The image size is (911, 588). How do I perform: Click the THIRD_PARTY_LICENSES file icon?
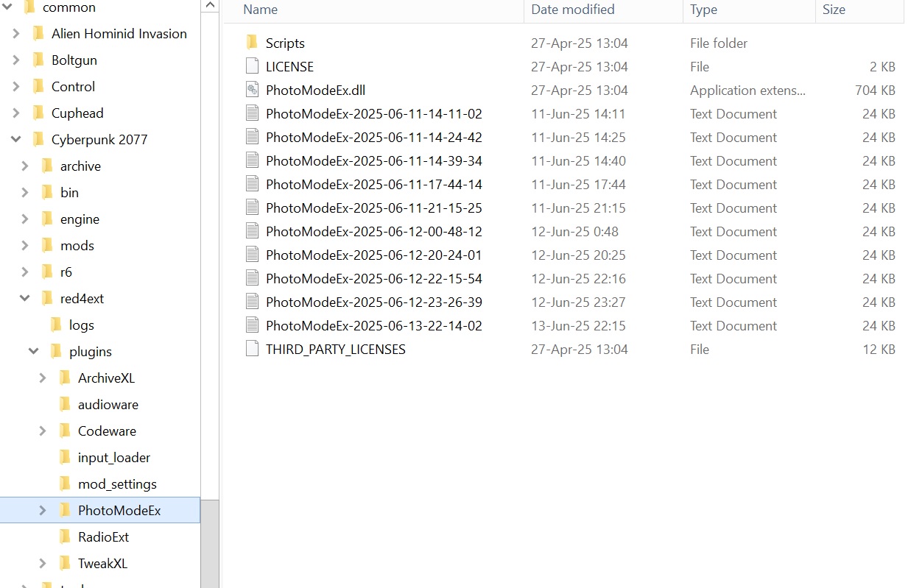point(252,349)
